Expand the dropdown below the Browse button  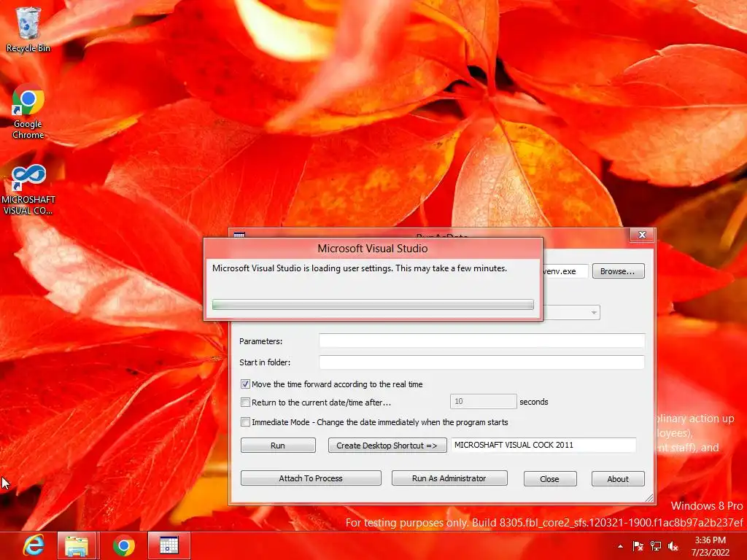pyautogui.click(x=594, y=312)
